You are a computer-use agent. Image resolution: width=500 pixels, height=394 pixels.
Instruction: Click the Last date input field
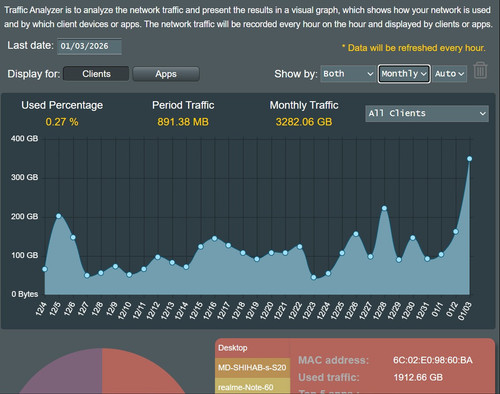89,46
